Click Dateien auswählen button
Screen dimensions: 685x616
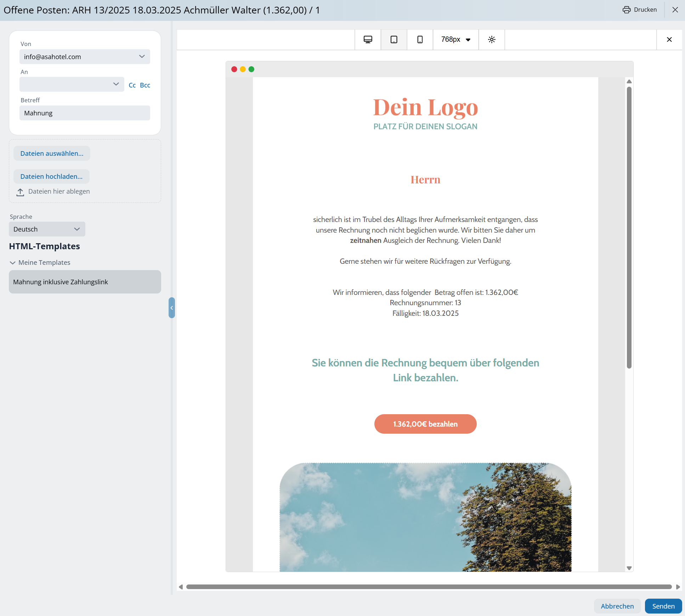click(x=52, y=153)
